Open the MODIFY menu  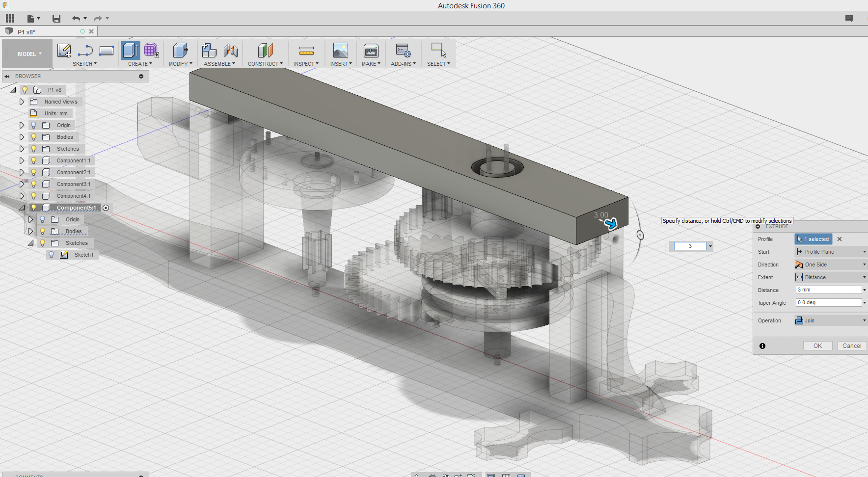tap(180, 64)
